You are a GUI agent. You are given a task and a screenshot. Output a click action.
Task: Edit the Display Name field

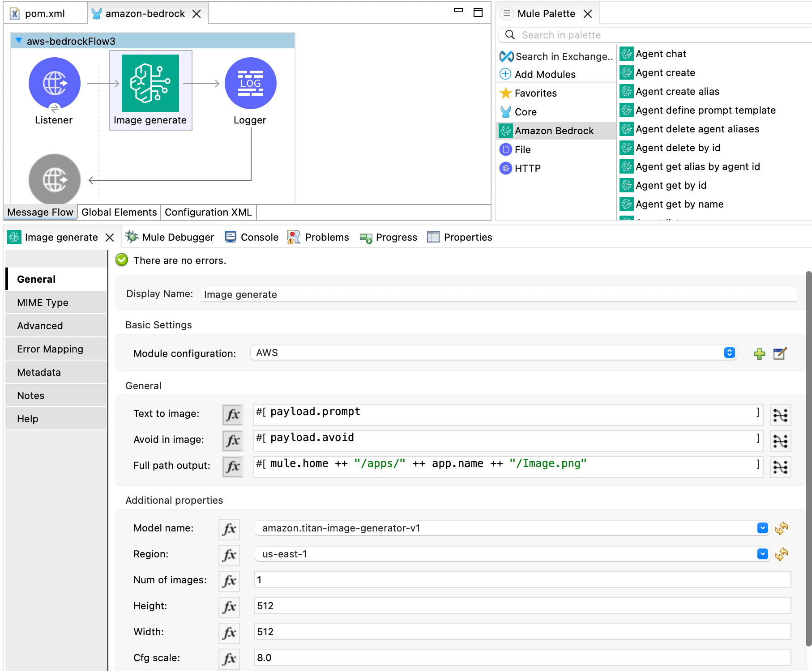coord(499,294)
